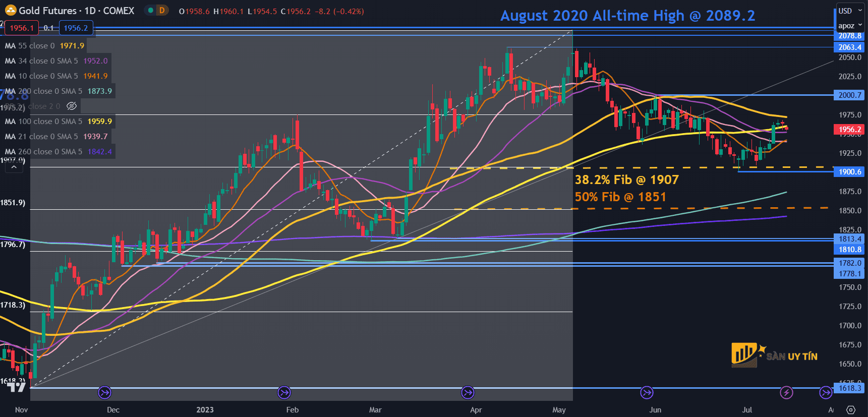This screenshot has width=868, height=417.
Task: Click the 1813.4 price line label
Action: [x=850, y=239]
